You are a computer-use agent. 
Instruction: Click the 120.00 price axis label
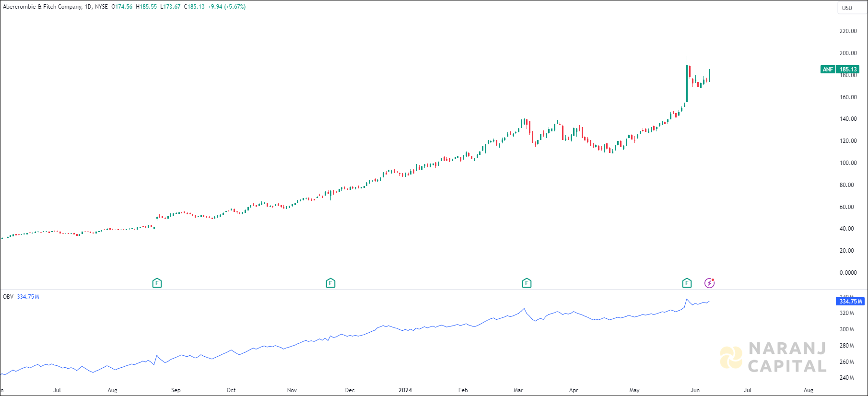coord(848,141)
